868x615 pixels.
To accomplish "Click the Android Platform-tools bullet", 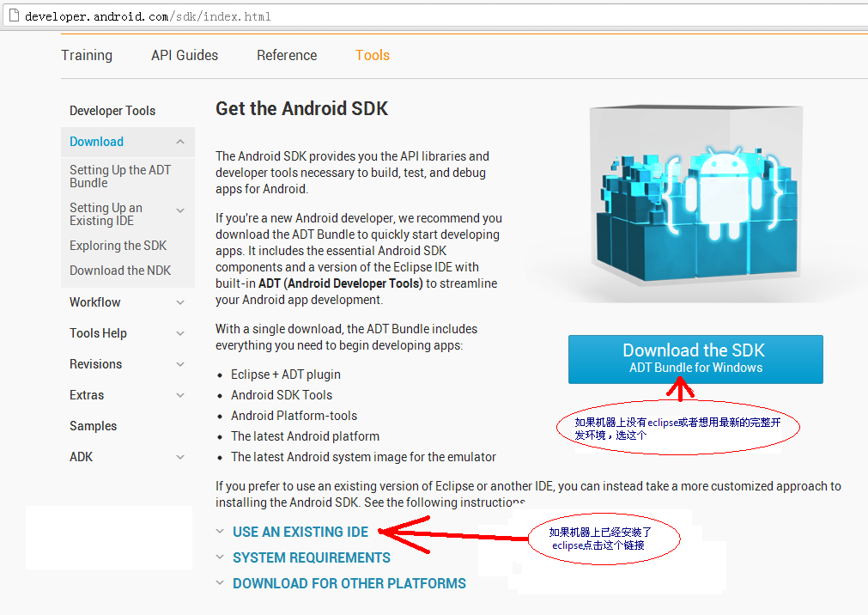I will tap(294, 416).
